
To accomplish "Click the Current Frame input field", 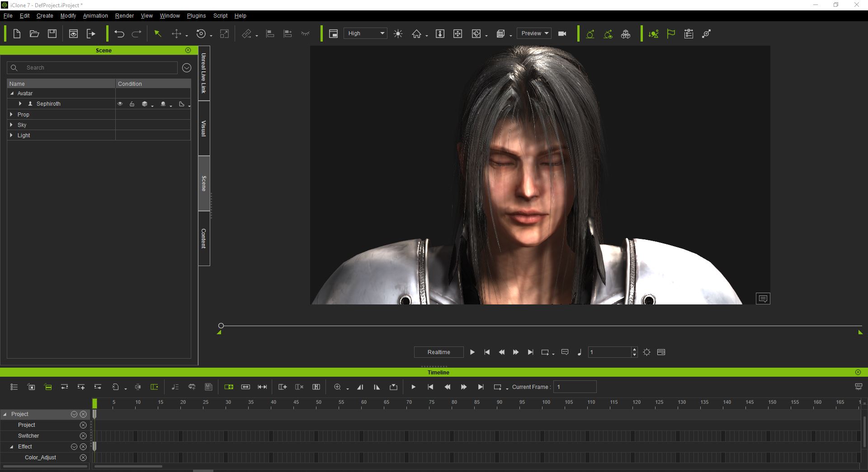I will [575, 387].
